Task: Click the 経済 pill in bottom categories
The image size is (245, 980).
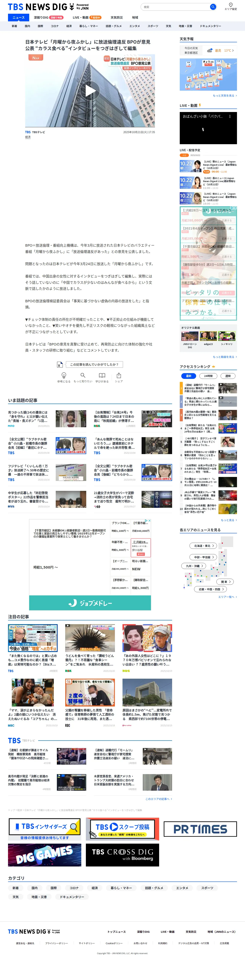Action: (94, 888)
